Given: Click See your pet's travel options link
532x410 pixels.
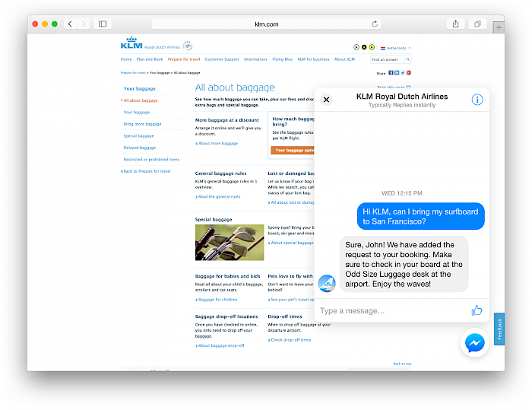Looking at the screenshot, I should [291, 300].
